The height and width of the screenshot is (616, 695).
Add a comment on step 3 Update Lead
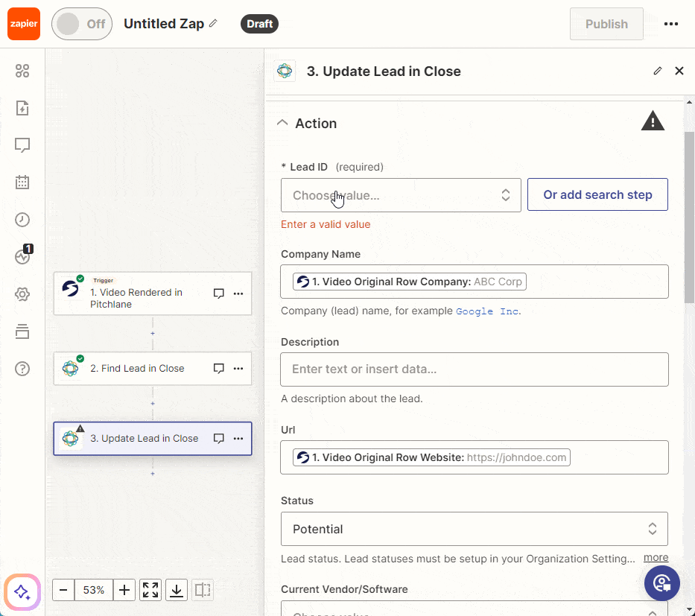click(x=218, y=438)
